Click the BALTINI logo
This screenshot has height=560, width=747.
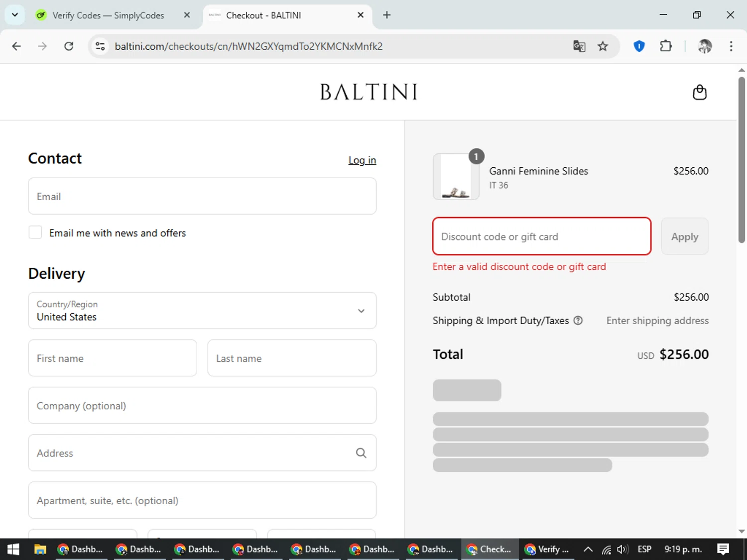pyautogui.click(x=369, y=92)
